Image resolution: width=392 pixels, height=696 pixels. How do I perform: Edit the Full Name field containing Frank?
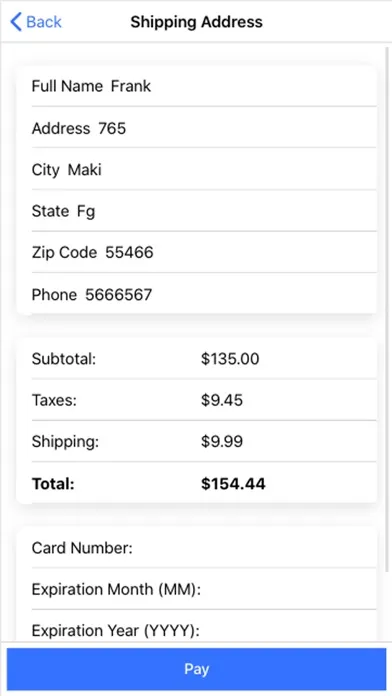[x=204, y=86]
